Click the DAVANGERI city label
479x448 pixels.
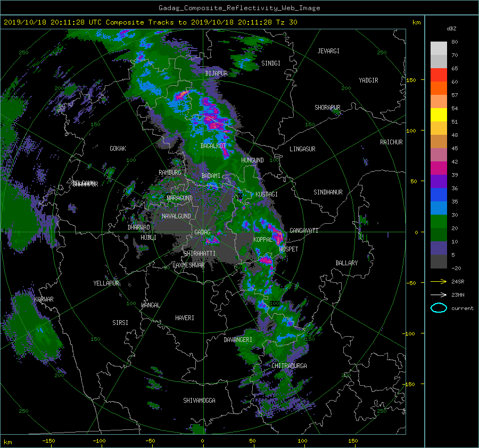[238, 340]
